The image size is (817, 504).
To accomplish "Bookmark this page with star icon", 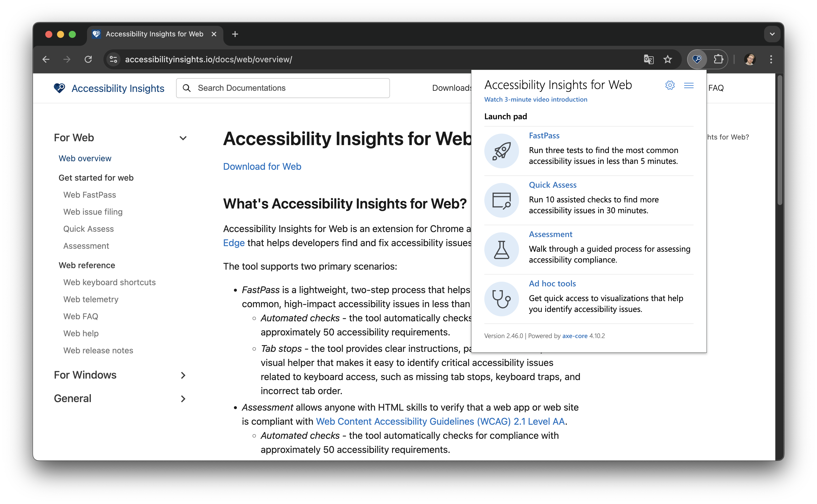I will pyautogui.click(x=667, y=59).
